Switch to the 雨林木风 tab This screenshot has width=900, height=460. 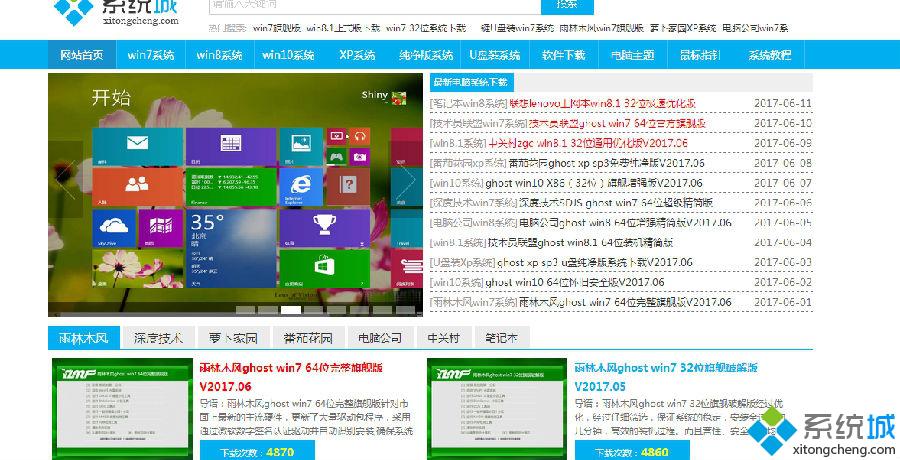click(84, 338)
